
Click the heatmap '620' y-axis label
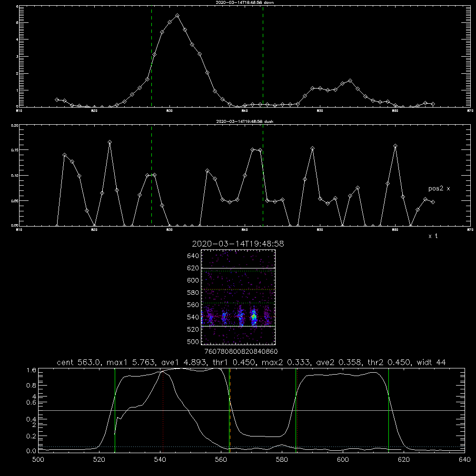click(x=193, y=268)
